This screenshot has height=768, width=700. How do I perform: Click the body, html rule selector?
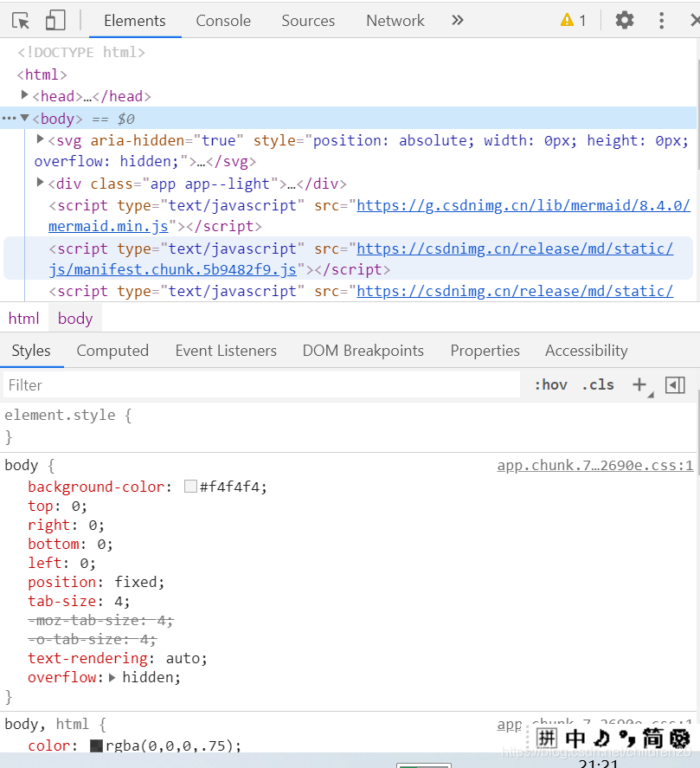(47, 724)
